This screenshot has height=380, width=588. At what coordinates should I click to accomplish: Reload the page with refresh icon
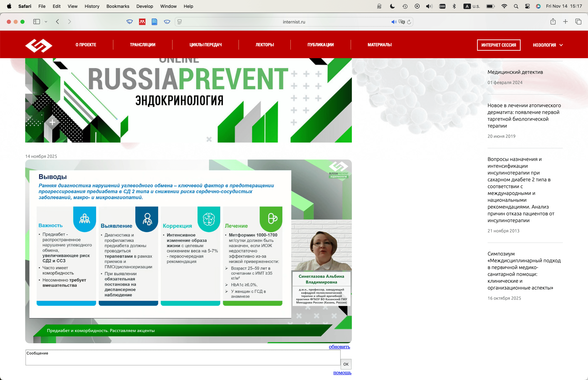[x=409, y=22]
